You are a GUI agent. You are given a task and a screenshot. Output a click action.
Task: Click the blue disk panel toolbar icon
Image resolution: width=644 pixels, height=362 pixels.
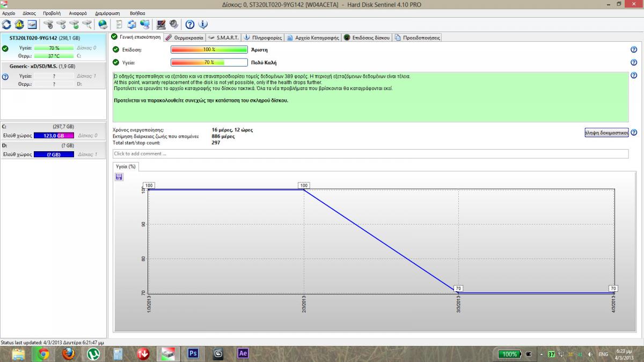click(32, 24)
